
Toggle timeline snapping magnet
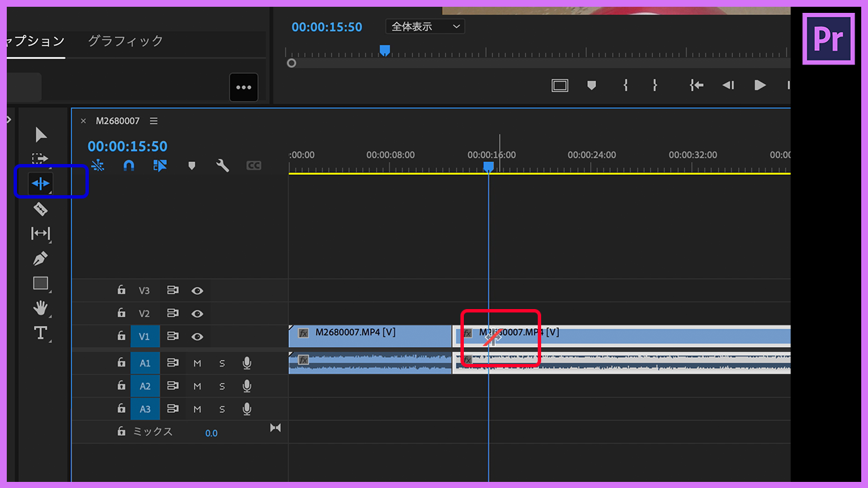click(129, 165)
